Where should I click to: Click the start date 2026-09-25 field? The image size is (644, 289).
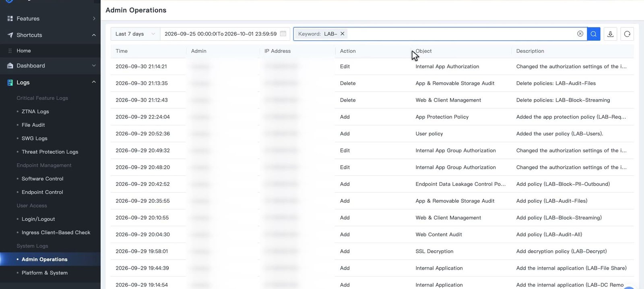pyautogui.click(x=190, y=34)
